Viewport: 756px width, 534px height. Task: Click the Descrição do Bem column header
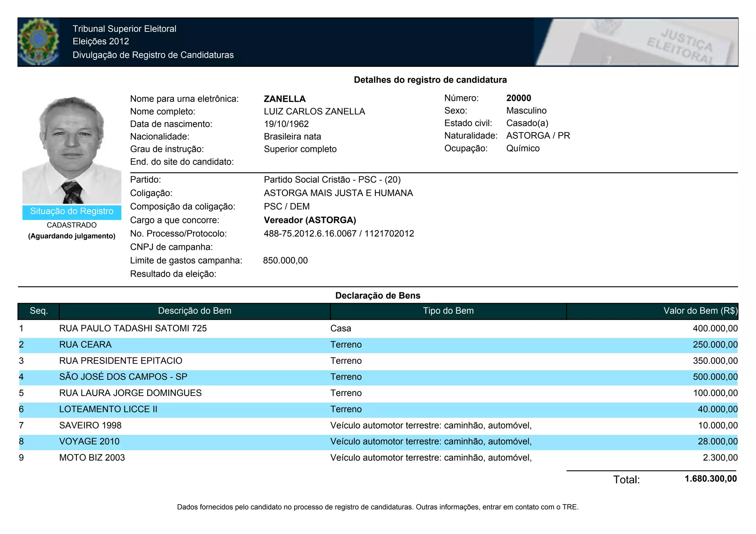pos(195,311)
